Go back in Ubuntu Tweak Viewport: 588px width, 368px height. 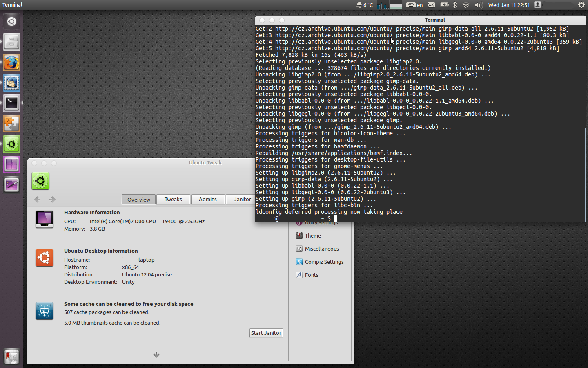pos(38,200)
